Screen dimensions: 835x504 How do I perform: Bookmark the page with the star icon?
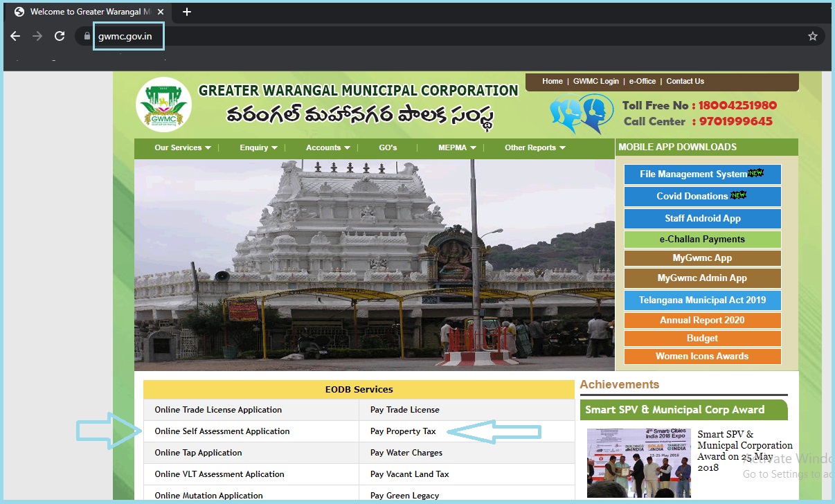pyautogui.click(x=813, y=36)
